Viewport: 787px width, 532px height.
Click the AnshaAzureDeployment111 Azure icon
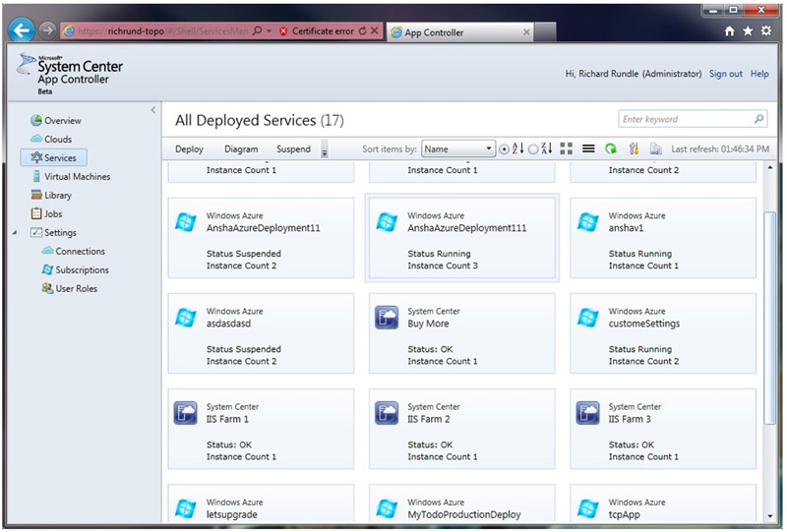[387, 222]
